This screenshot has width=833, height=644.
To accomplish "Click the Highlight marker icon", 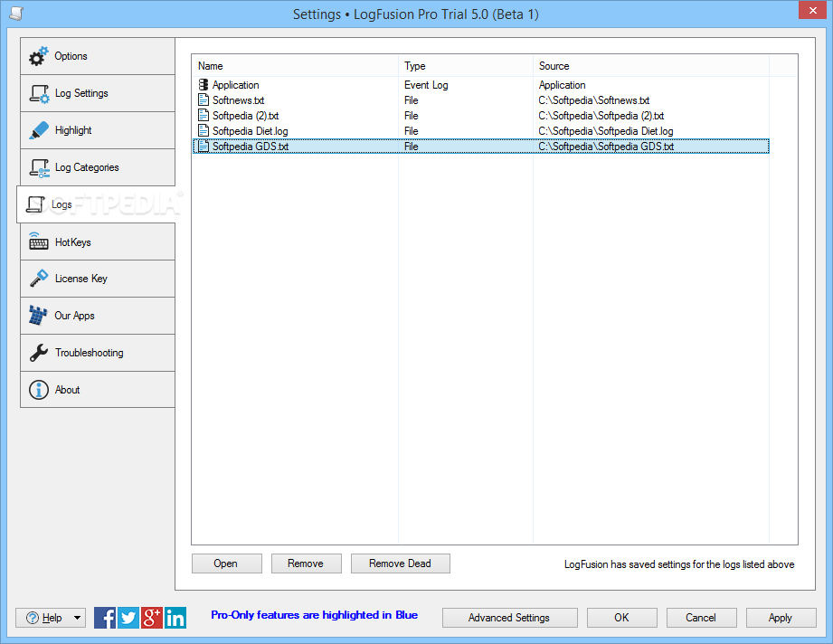I will pyautogui.click(x=39, y=131).
